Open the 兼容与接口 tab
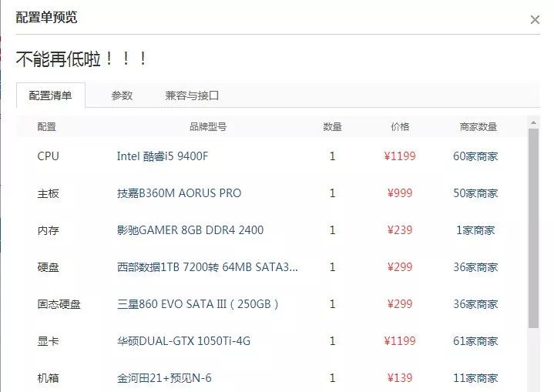The width and height of the screenshot is (554, 392). click(192, 95)
